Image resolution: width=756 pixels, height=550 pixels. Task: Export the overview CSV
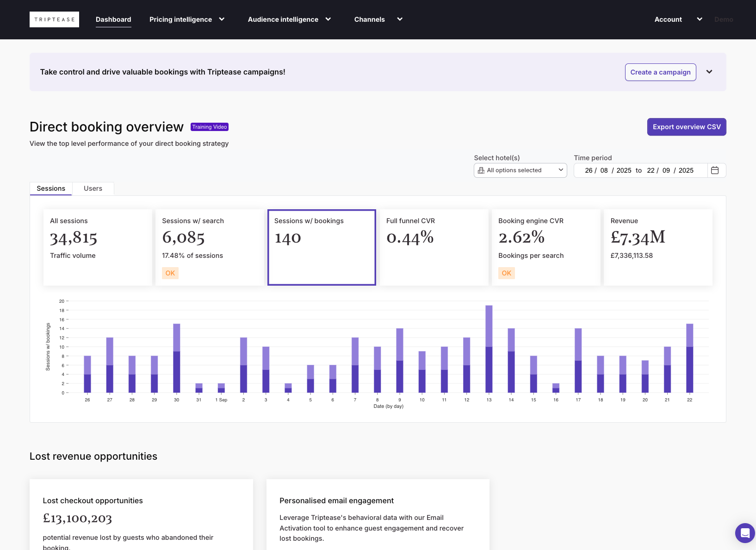click(x=687, y=127)
